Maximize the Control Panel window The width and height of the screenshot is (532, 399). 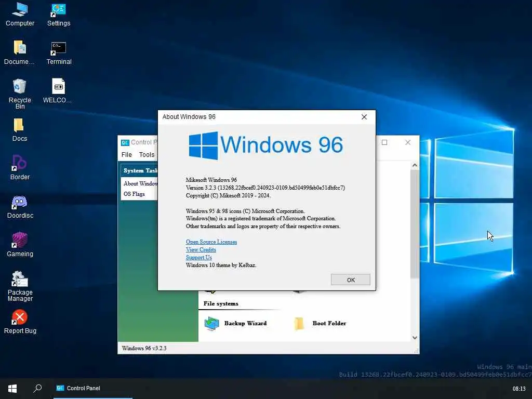(x=384, y=142)
